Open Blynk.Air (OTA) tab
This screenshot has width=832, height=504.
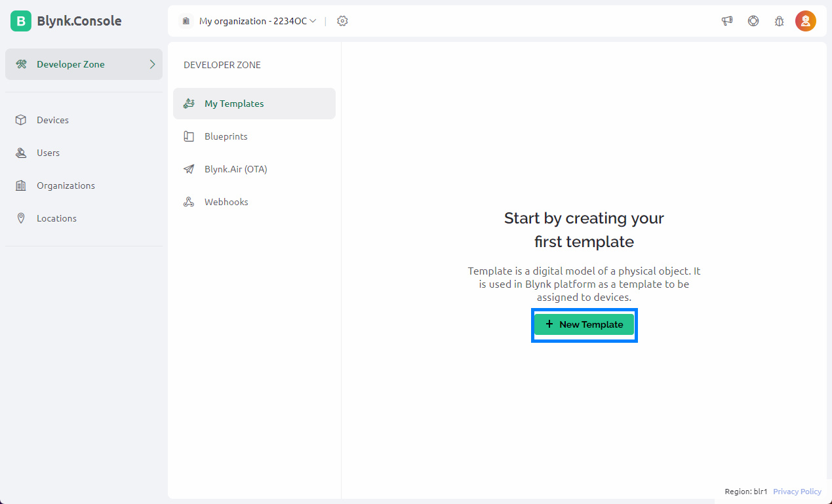click(x=254, y=169)
